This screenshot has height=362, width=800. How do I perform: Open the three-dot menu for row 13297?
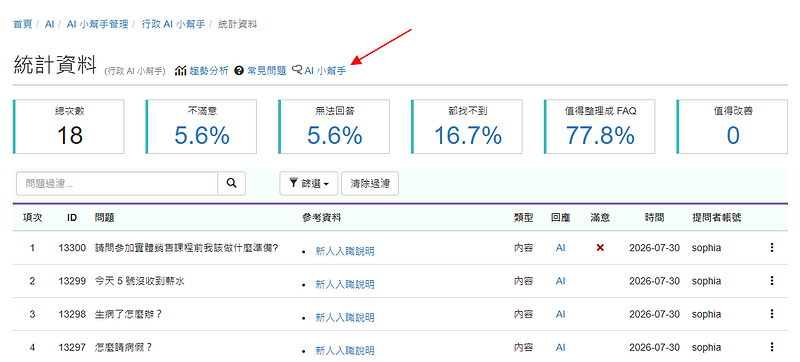pos(771,347)
